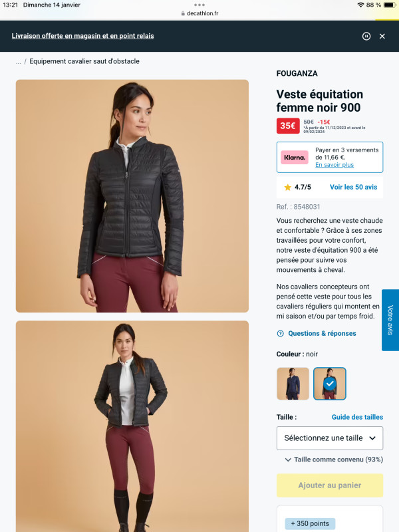Expand Taille comme convenu details
Viewport: 399px width, 532px height.
pyautogui.click(x=334, y=460)
